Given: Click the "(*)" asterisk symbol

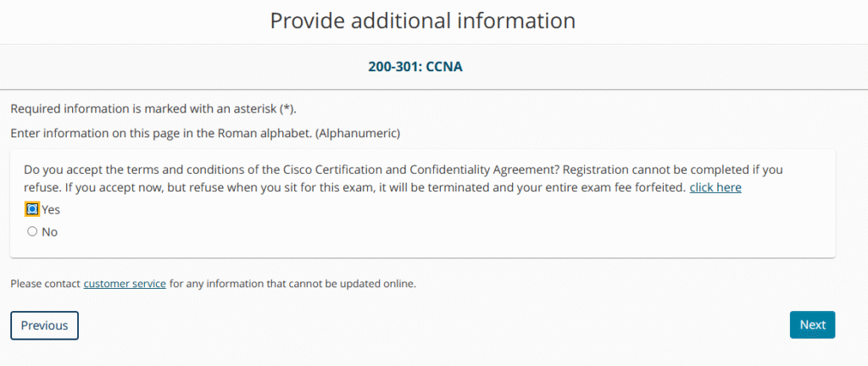Looking at the screenshot, I should pos(287,109).
